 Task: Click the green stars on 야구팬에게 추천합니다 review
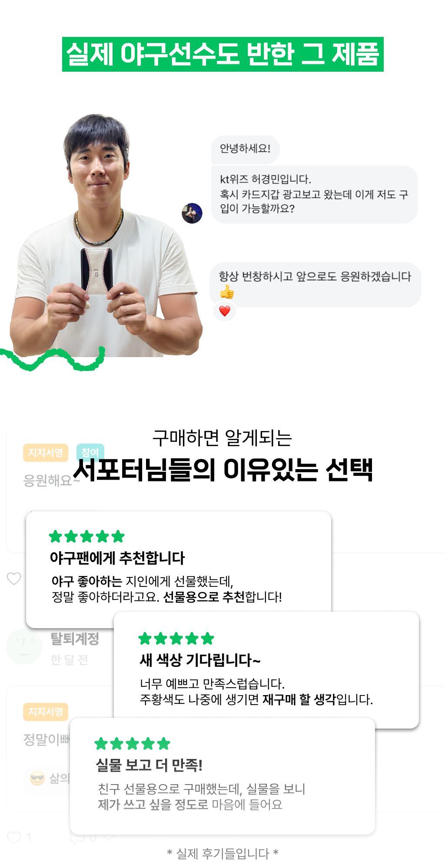[x=87, y=537]
